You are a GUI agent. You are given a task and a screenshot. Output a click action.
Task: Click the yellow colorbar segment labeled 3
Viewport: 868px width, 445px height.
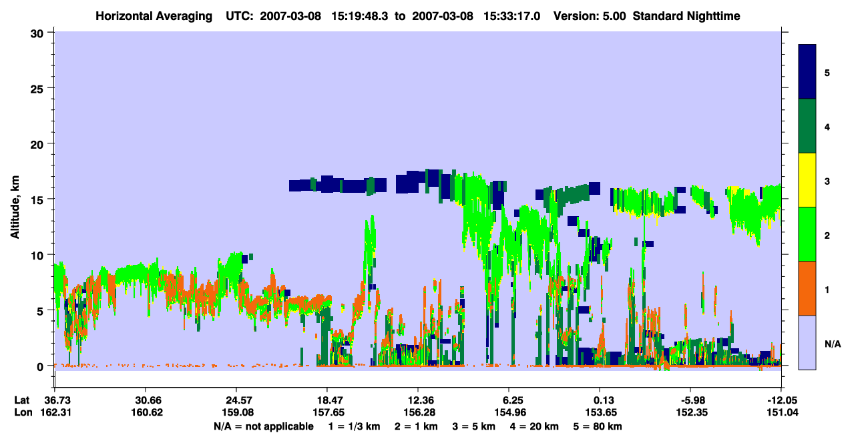click(807, 180)
